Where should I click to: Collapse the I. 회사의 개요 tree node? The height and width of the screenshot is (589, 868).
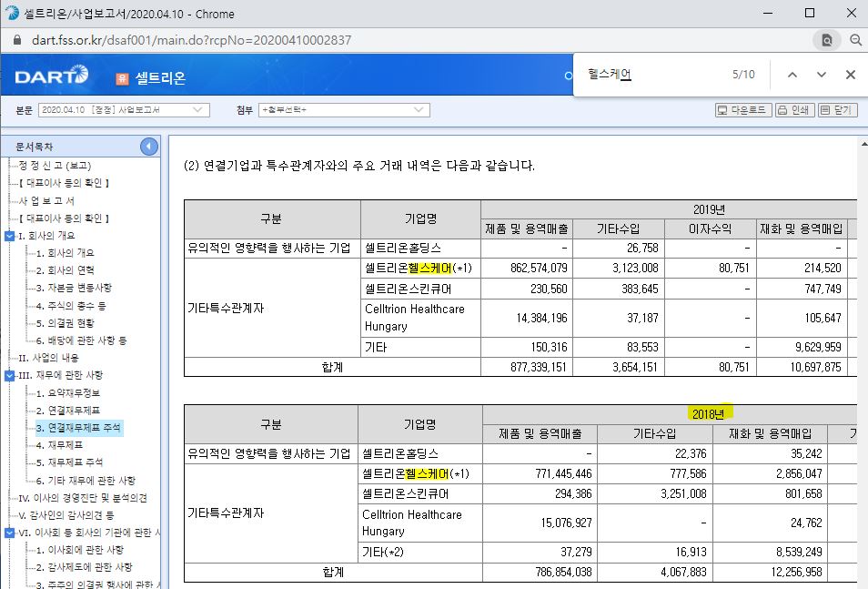point(9,236)
